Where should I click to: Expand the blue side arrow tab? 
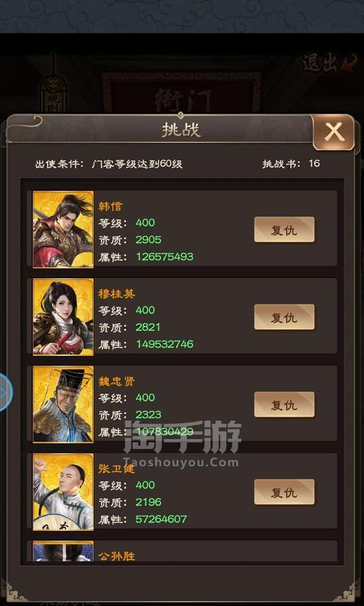(5, 393)
